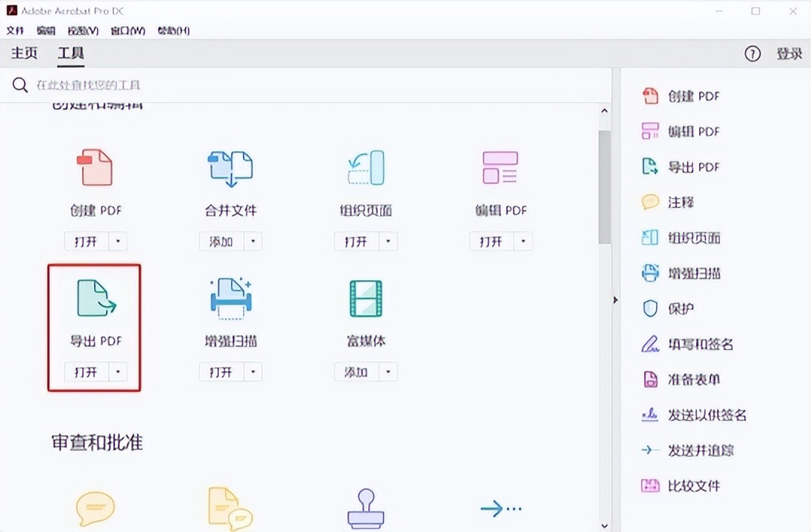The width and height of the screenshot is (811, 532).
Task: Click the tools list vertical scrollbar
Action: (604, 186)
